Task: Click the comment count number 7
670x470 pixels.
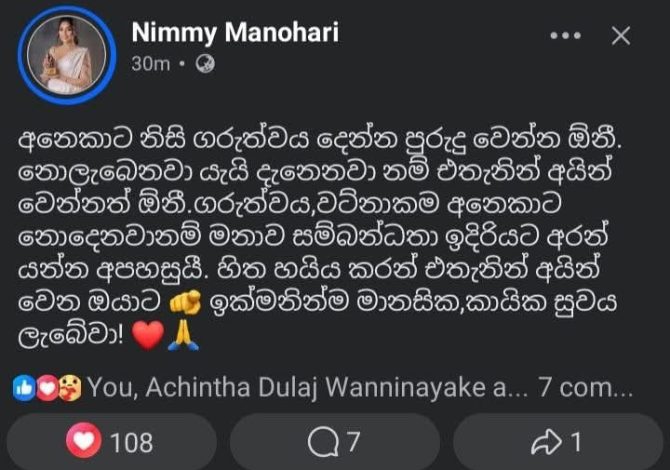Action: (353, 441)
